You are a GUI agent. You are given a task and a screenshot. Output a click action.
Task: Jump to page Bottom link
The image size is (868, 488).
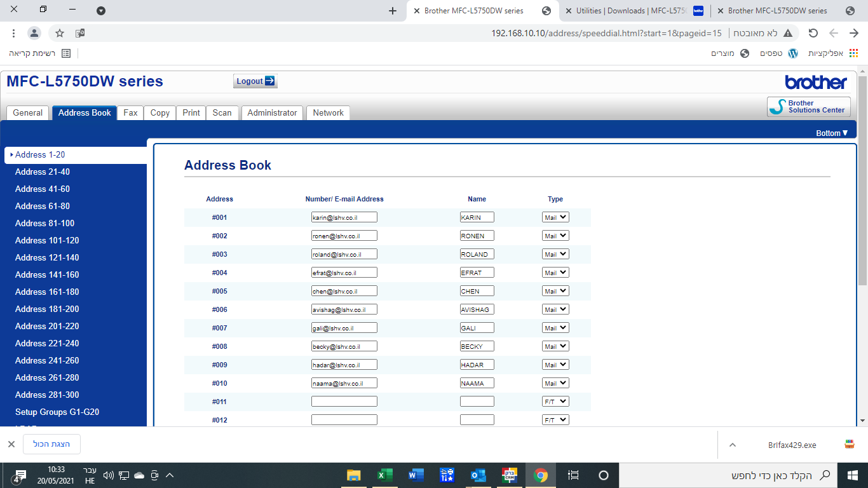pos(831,133)
